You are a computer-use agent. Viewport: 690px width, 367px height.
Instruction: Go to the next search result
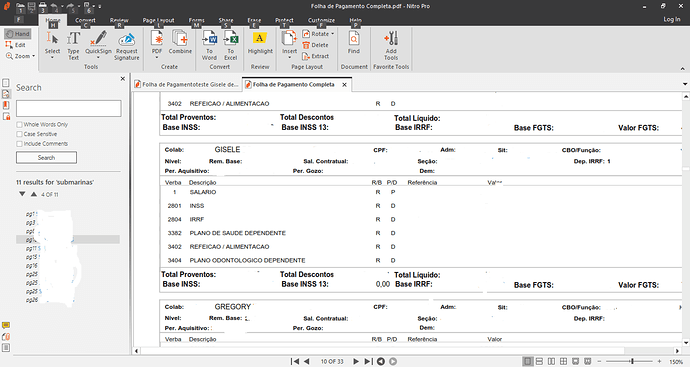tap(22, 194)
